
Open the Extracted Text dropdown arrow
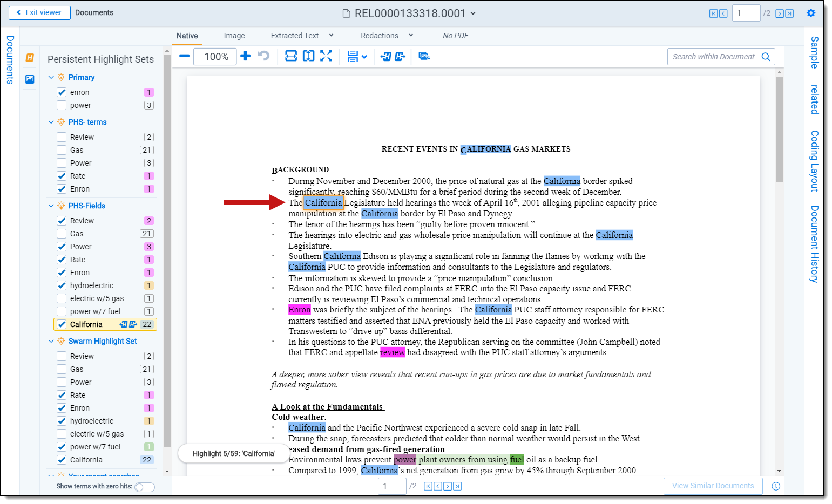pyautogui.click(x=331, y=36)
